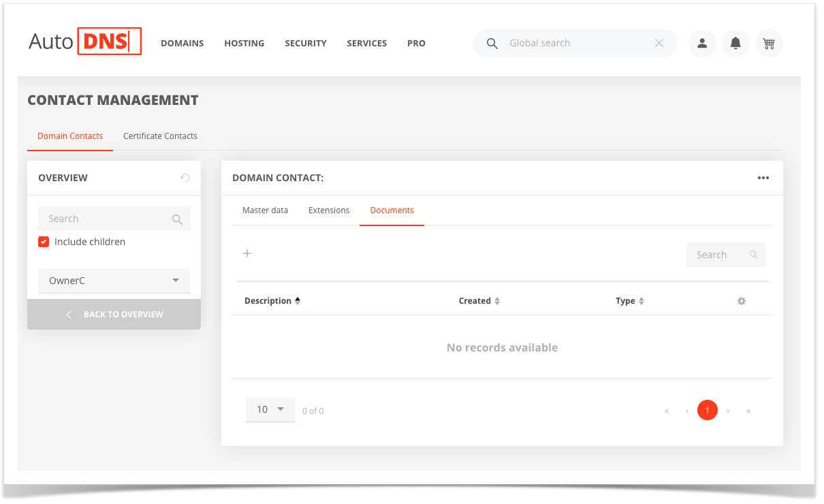Open the SECURITY menu

coord(306,43)
